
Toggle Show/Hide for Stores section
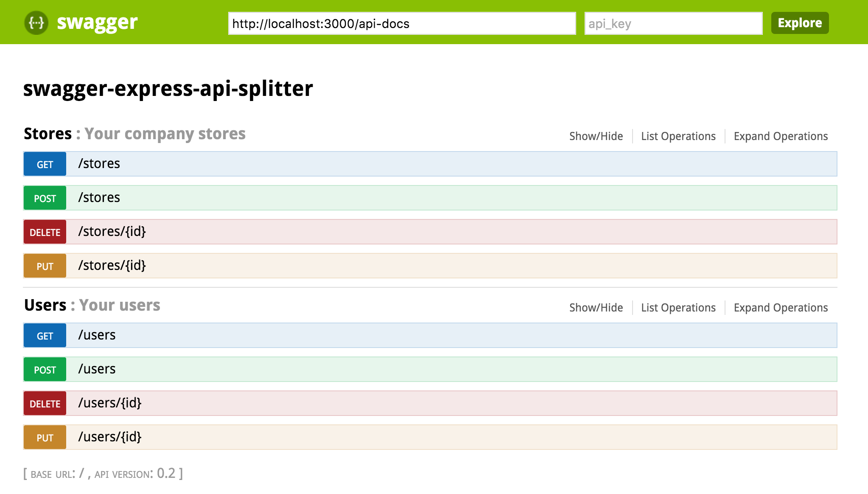pos(596,136)
